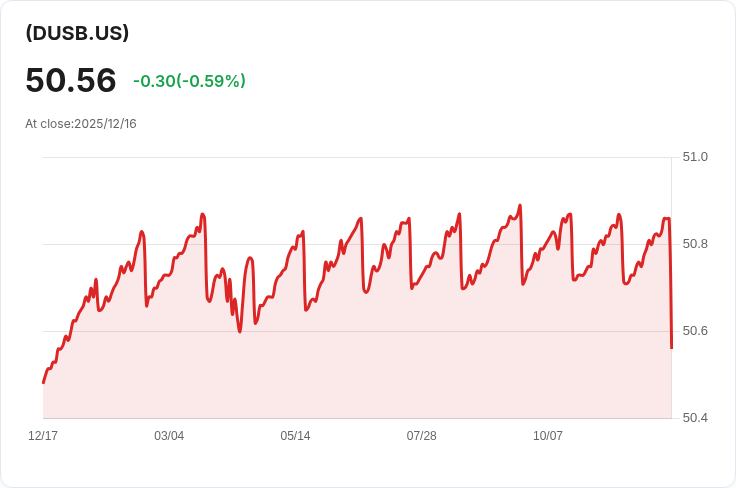Click the highest peak of the price line

click(x=520, y=206)
